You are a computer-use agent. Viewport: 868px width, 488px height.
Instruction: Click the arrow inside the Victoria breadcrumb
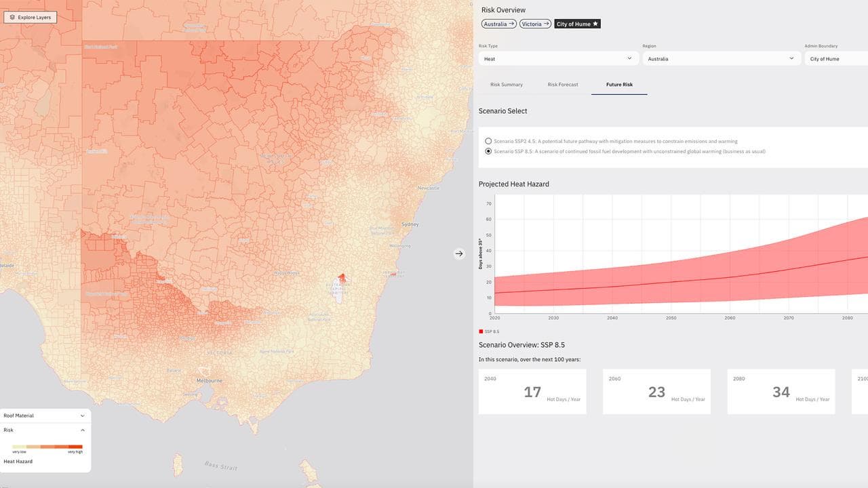pyautogui.click(x=547, y=23)
